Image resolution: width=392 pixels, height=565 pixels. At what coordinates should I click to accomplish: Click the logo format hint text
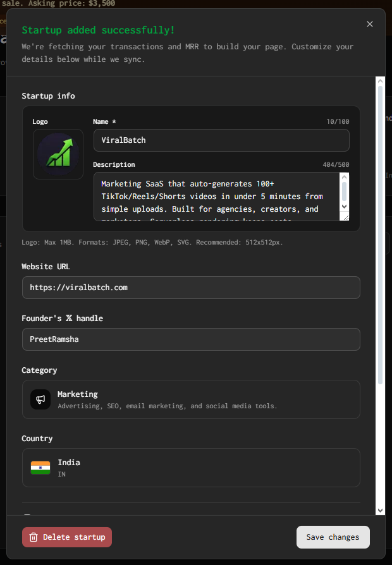152,243
